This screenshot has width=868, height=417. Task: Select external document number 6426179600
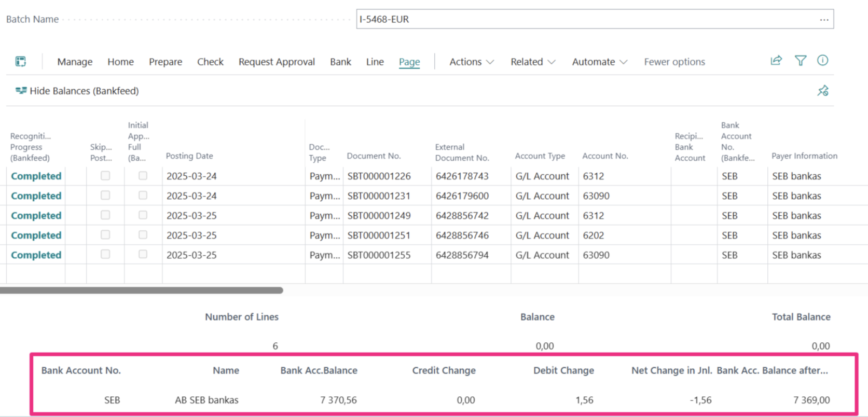coord(462,196)
